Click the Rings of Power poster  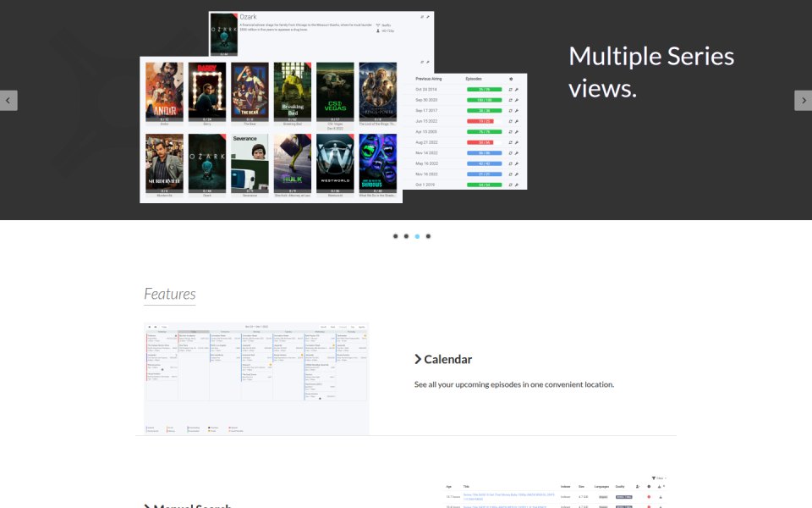click(x=378, y=91)
